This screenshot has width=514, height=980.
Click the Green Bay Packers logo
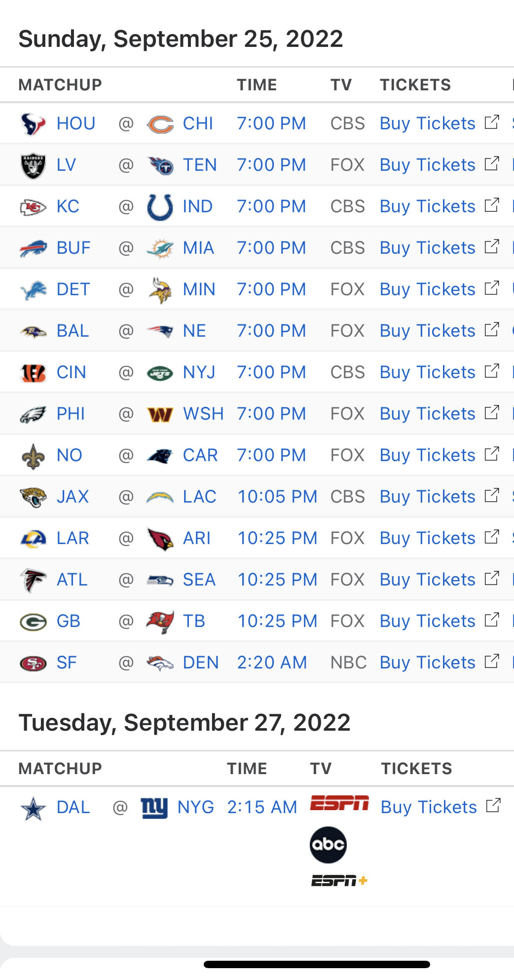tap(33, 621)
